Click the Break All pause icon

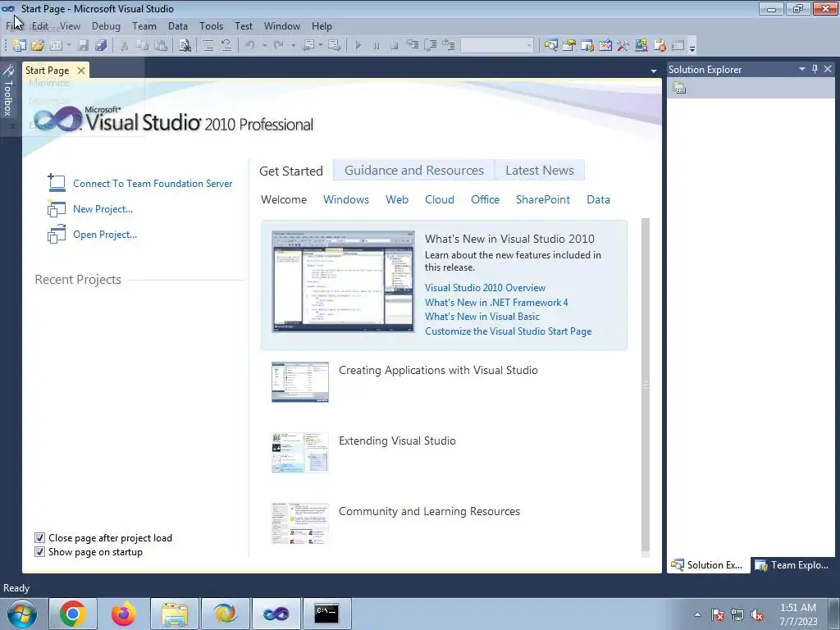(x=376, y=46)
